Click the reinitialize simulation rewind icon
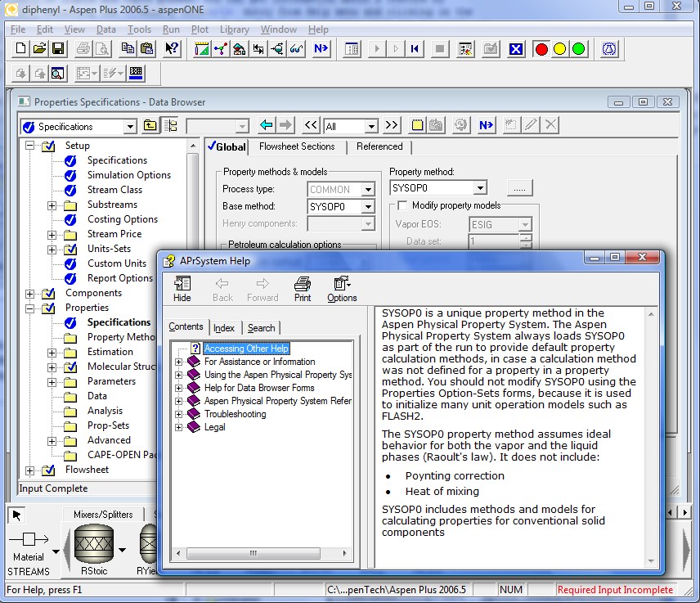Screen dimensions: 700x603 coord(415,49)
